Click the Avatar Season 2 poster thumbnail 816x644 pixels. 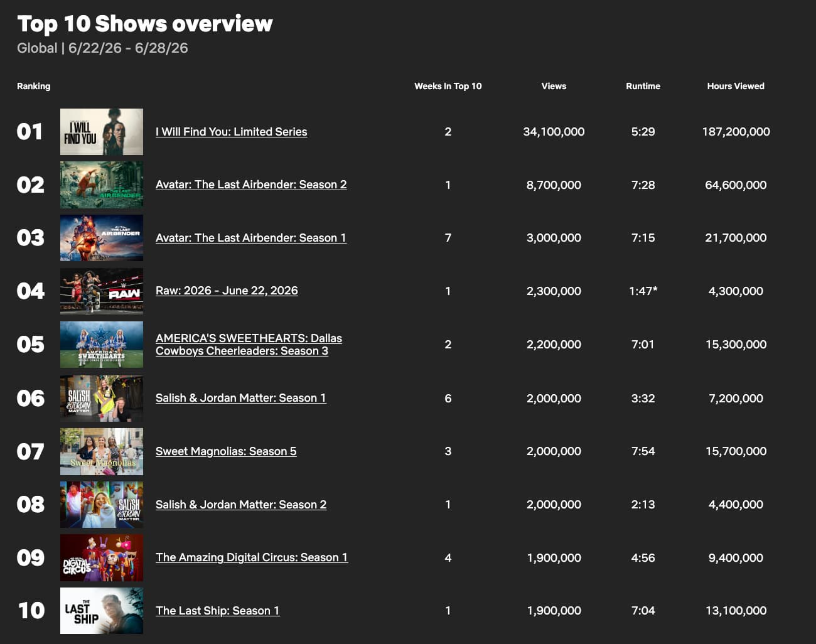(102, 185)
